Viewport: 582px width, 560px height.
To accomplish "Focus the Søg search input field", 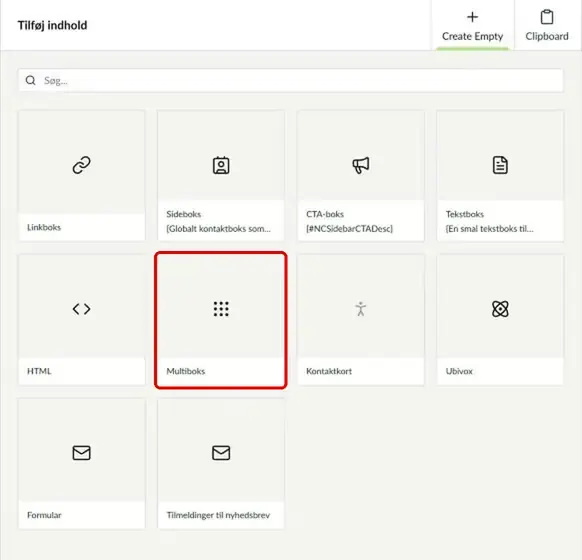I will click(291, 80).
